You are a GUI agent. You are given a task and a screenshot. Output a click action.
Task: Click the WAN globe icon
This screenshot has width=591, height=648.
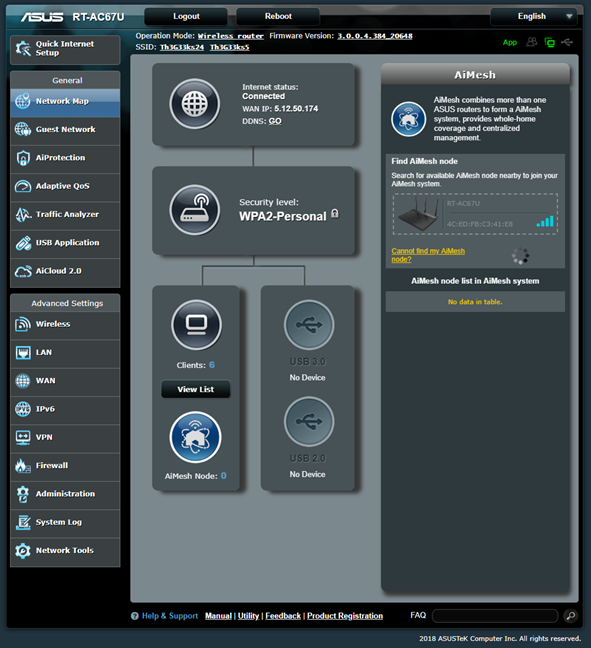(23, 381)
